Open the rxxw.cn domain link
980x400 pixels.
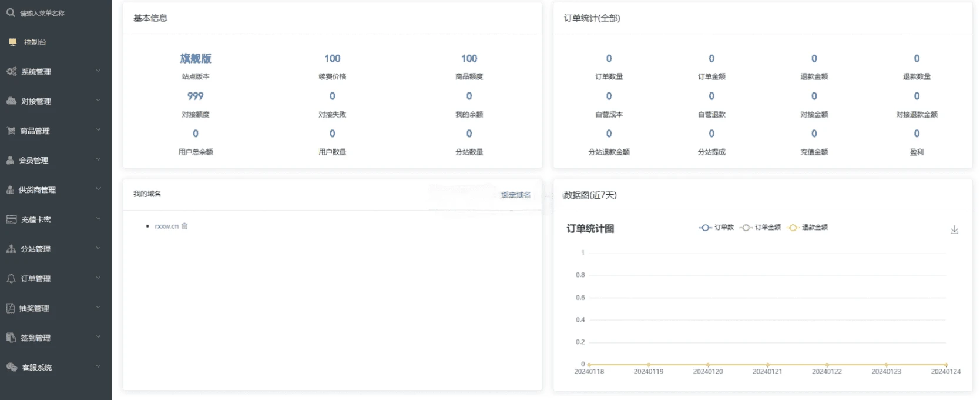pos(166,226)
